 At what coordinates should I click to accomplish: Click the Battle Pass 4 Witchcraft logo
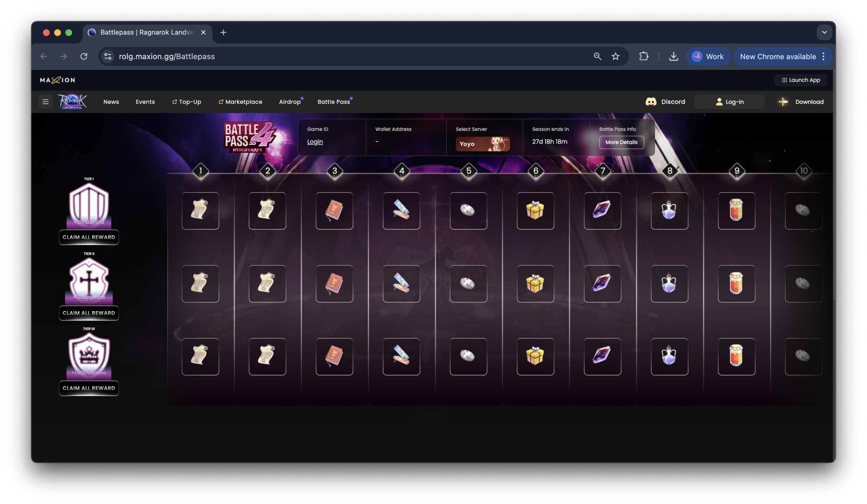tap(250, 137)
